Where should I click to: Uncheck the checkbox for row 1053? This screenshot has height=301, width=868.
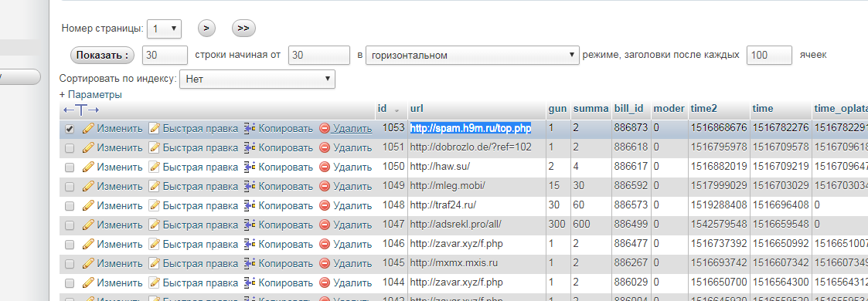point(70,129)
